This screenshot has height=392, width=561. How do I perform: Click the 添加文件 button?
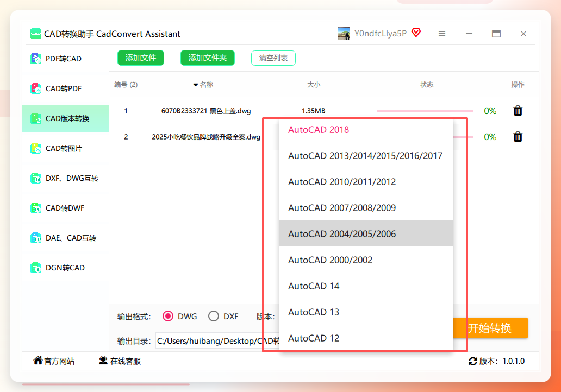141,58
